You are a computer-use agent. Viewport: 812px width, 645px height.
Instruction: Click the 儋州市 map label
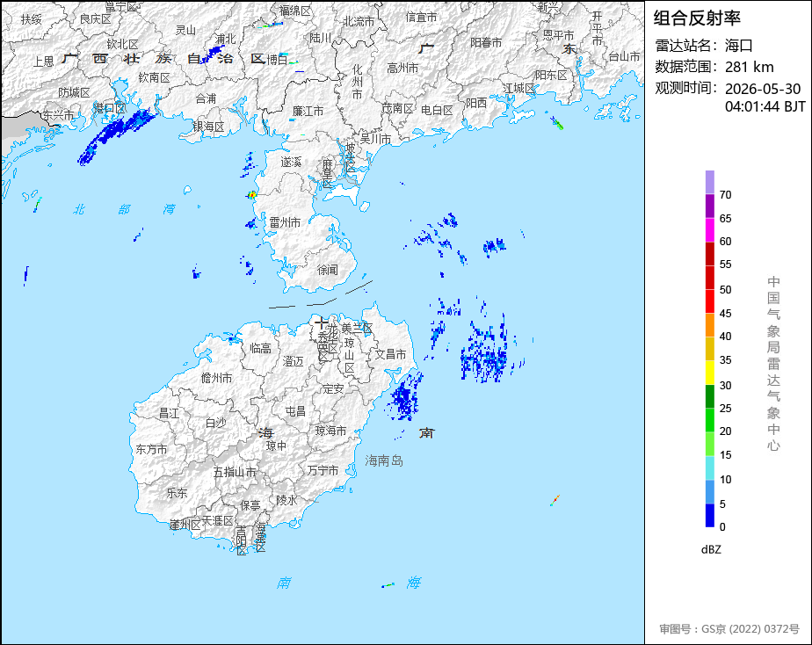(216, 378)
